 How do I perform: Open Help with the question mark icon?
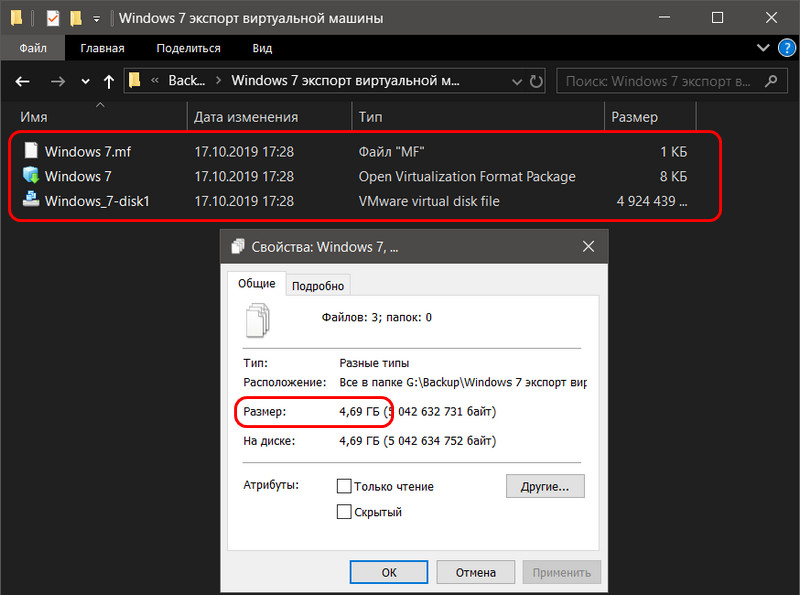tap(786, 48)
